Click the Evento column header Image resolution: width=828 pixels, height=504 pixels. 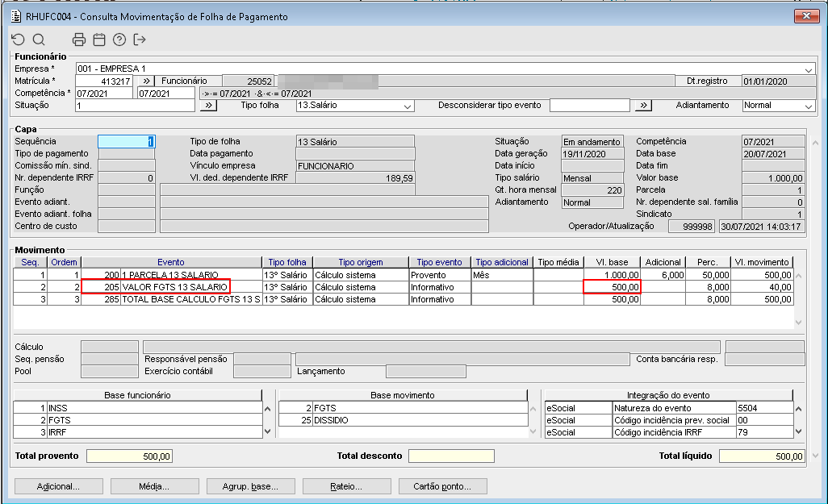[x=171, y=262]
